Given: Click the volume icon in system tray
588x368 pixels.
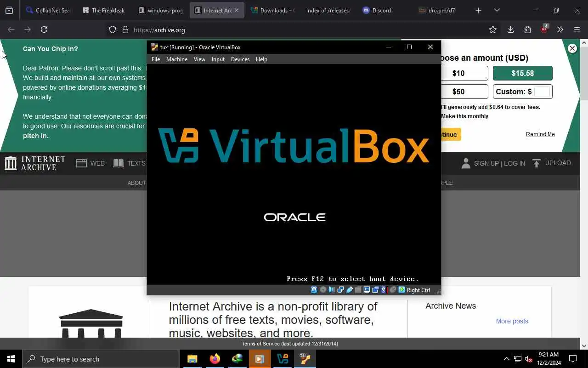Looking at the screenshot, I should (528, 359).
